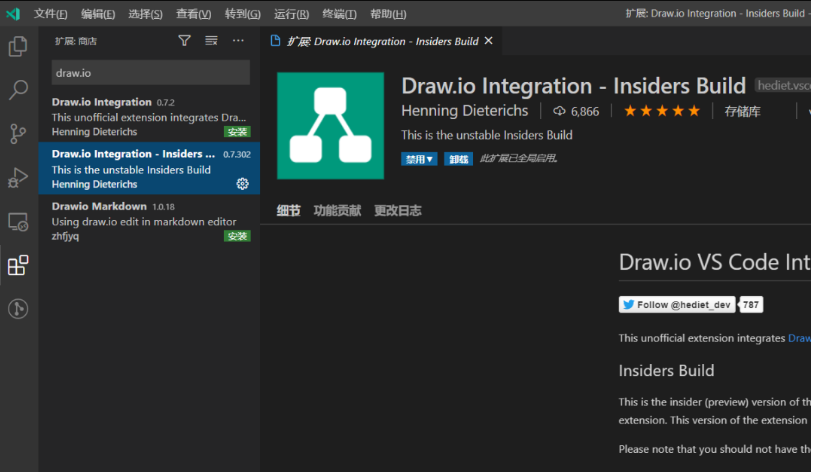This screenshot has height=472, width=816.
Task: Open the 帮助(H) menu
Action: click(x=388, y=14)
